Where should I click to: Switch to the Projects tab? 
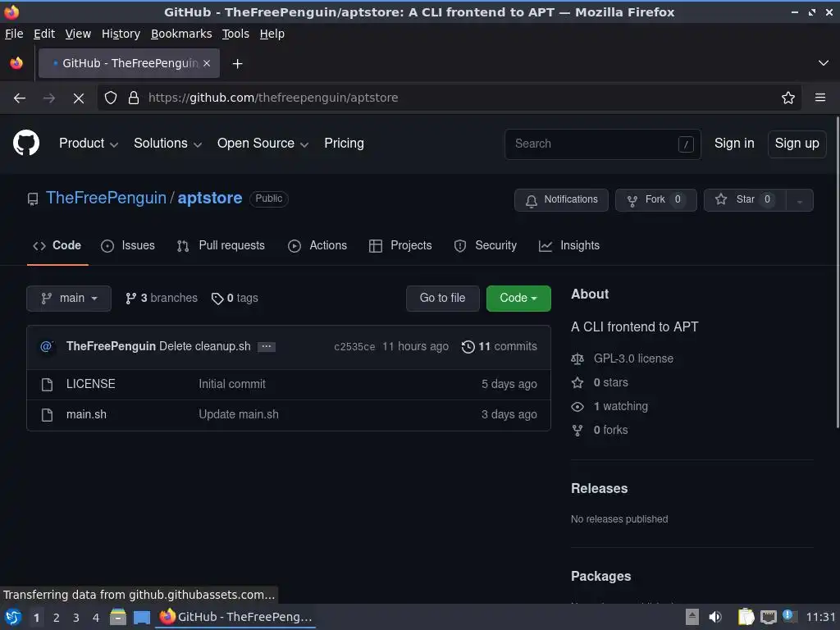click(x=400, y=246)
